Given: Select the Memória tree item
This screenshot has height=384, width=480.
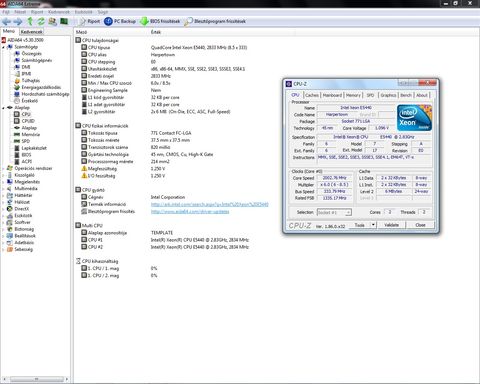Looking at the screenshot, I should tap(31, 134).
